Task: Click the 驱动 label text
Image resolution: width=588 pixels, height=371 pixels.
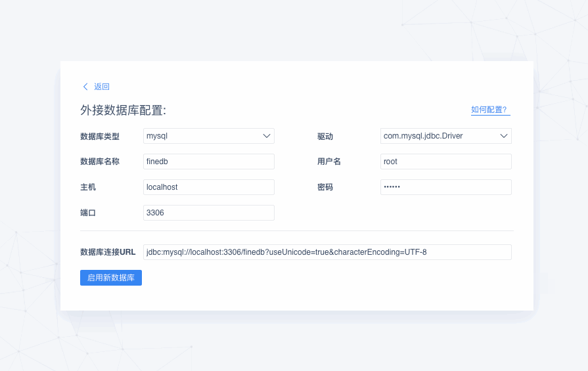Action: [x=325, y=137]
